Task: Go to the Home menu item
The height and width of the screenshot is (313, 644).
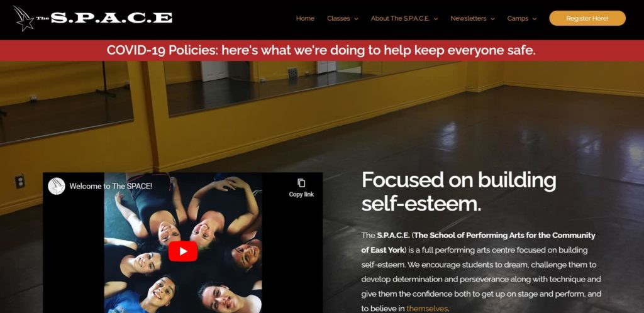Action: (305, 18)
